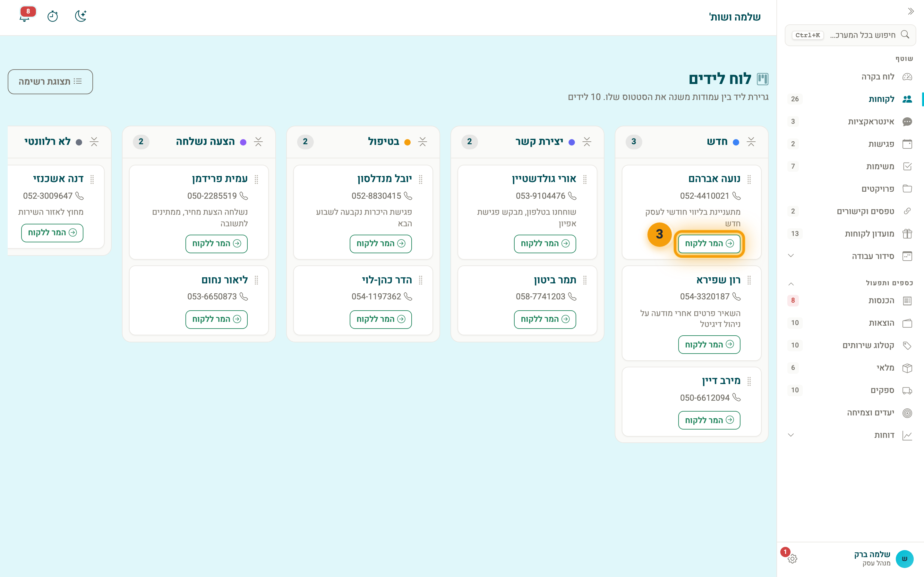This screenshot has height=577, width=924.
Task: Click phone icon beside 052-4410021
Action: point(737,196)
